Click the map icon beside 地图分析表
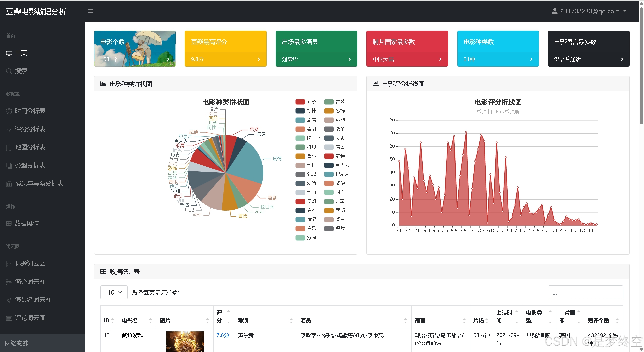 click(9, 147)
